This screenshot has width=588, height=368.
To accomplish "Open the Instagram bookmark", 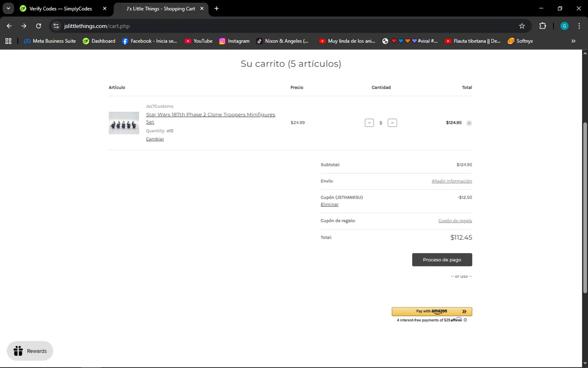I will [x=234, y=41].
